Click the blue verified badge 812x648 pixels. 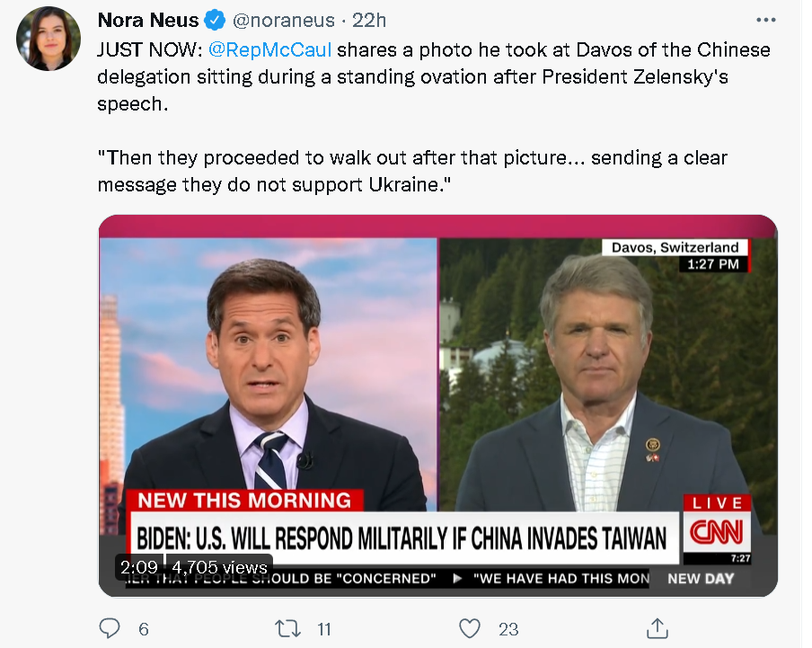pos(215,19)
